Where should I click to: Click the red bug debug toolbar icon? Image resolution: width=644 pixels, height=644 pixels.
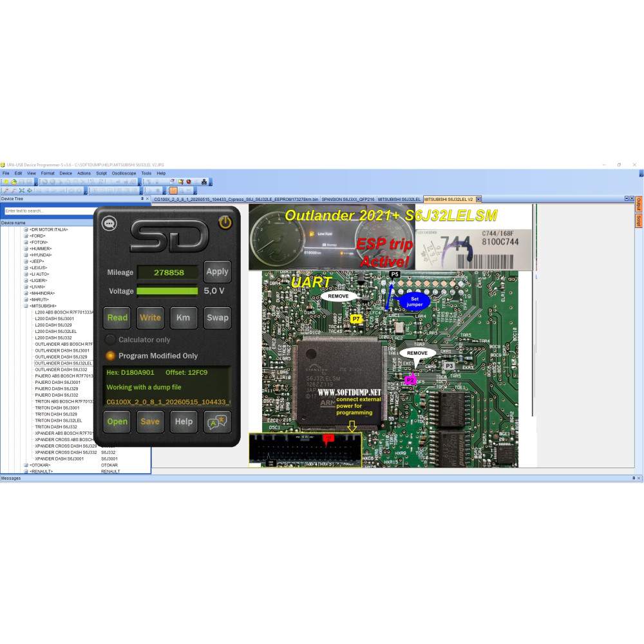(189, 182)
